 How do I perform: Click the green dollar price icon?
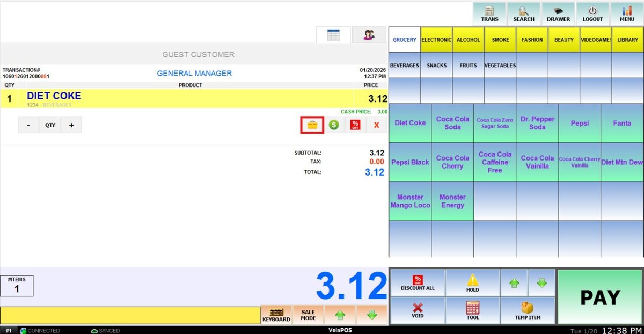click(x=334, y=125)
